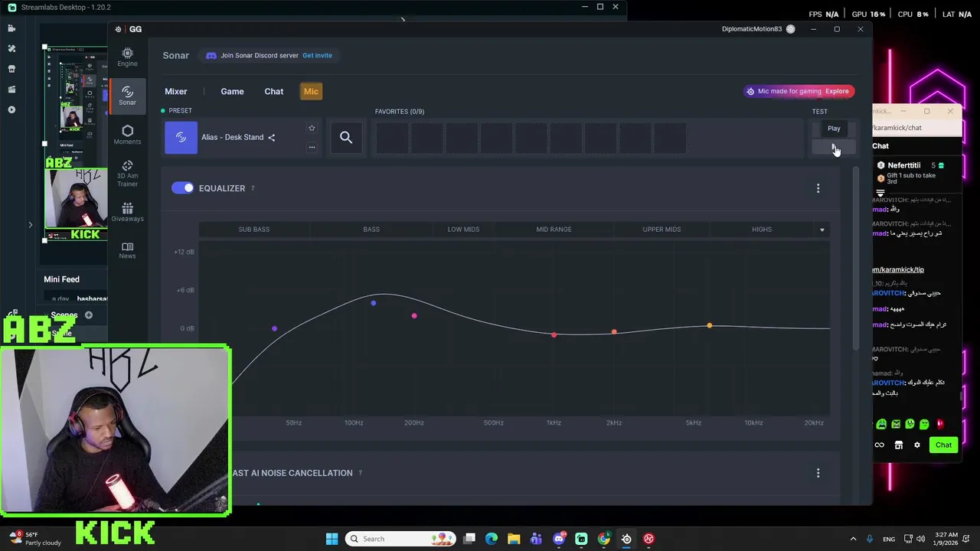The image size is (980, 551).
Task: Open Streamlabs highlighter icon in left rail
Action: (x=11, y=90)
